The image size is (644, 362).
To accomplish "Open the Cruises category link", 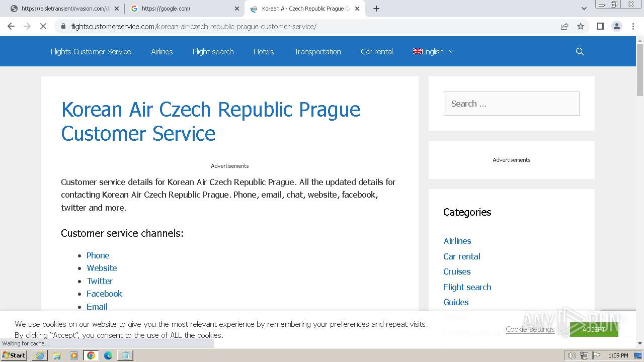I will [457, 271].
